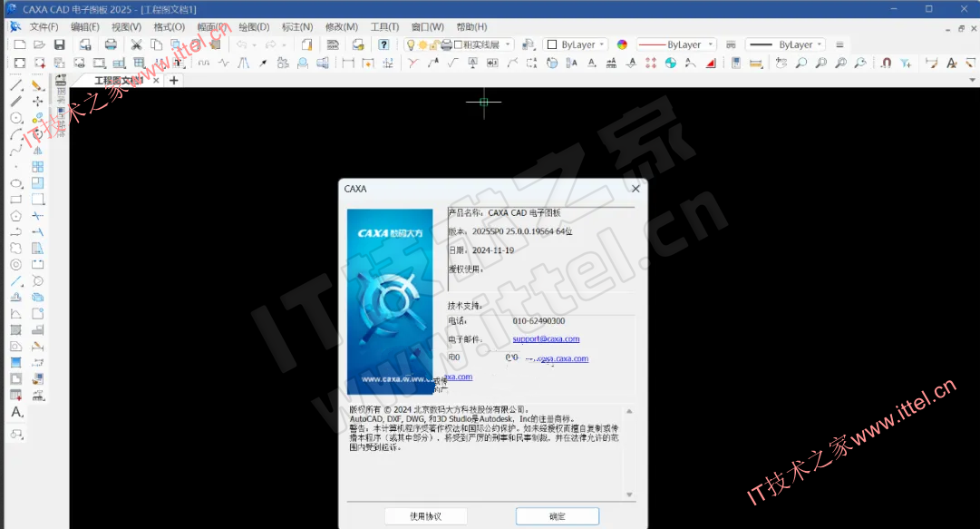Click the Redo arrow icon
The image size is (980, 529).
coord(271,44)
